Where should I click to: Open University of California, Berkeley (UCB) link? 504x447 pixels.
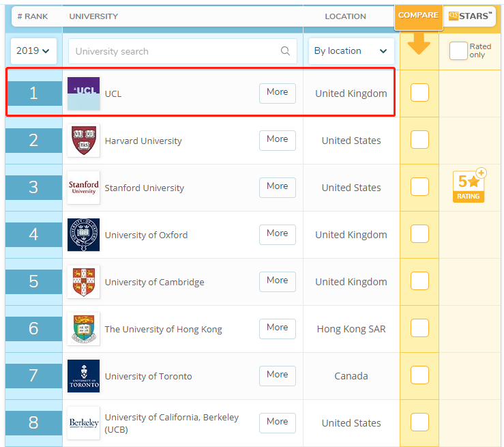(x=172, y=423)
